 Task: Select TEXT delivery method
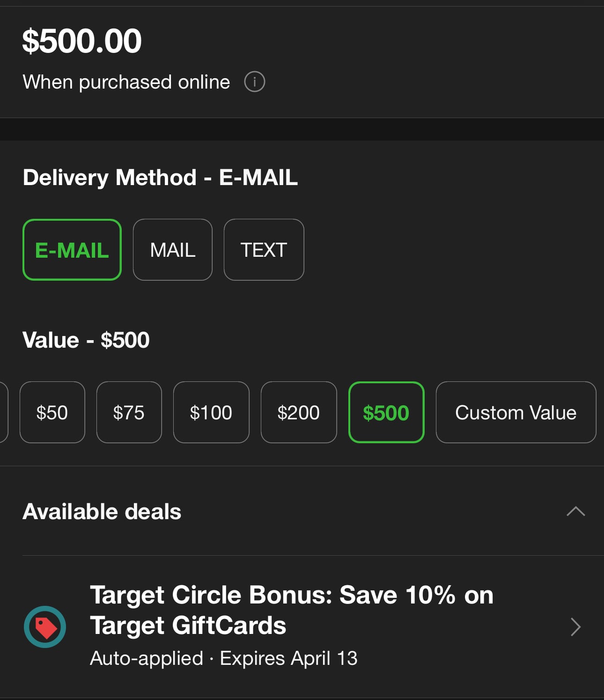click(264, 250)
